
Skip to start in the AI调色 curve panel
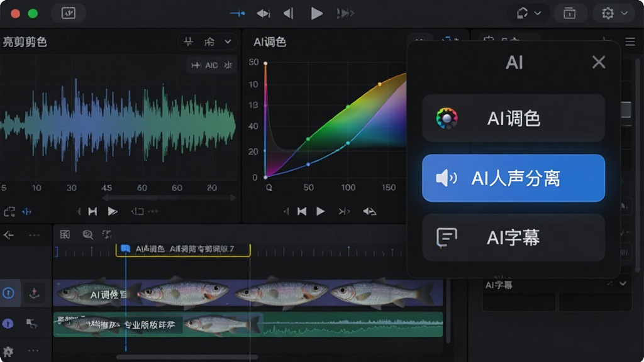[302, 211]
